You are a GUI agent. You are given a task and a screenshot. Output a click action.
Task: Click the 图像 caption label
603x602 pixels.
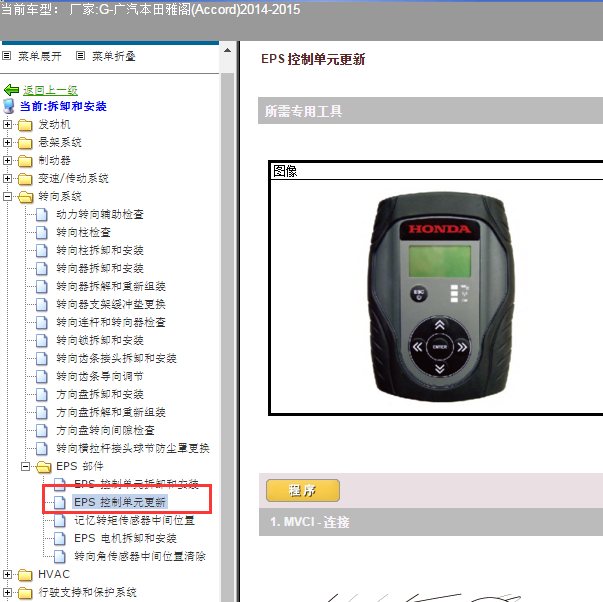285,171
